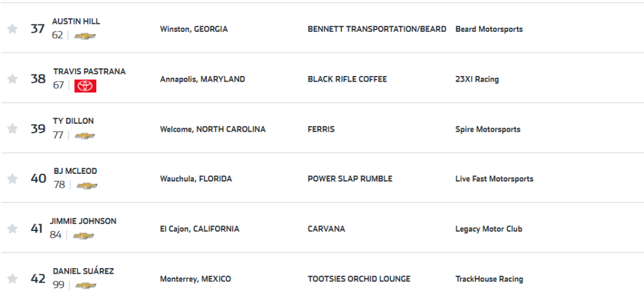Click the Daniel Suárez name link

[x=84, y=271]
